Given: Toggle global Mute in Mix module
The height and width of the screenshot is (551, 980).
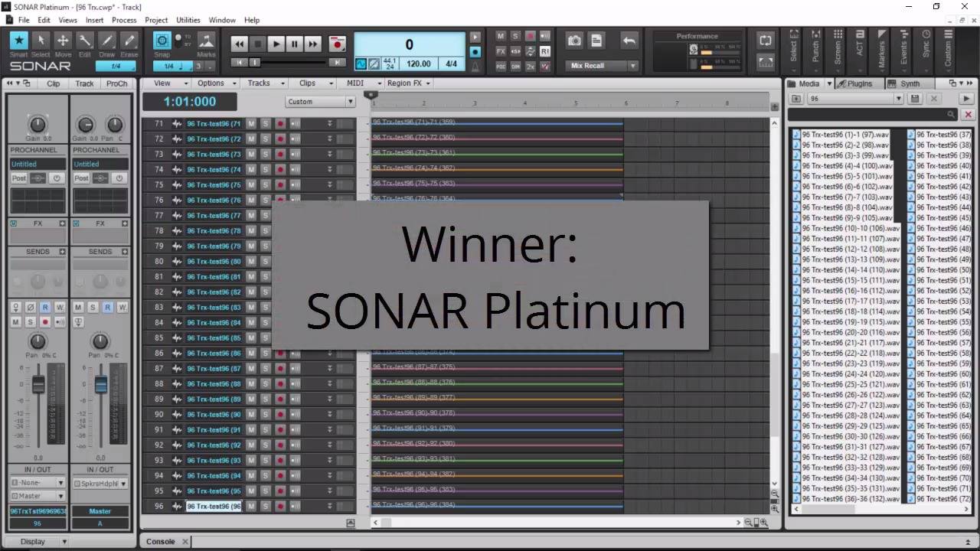Looking at the screenshot, I should [501, 36].
